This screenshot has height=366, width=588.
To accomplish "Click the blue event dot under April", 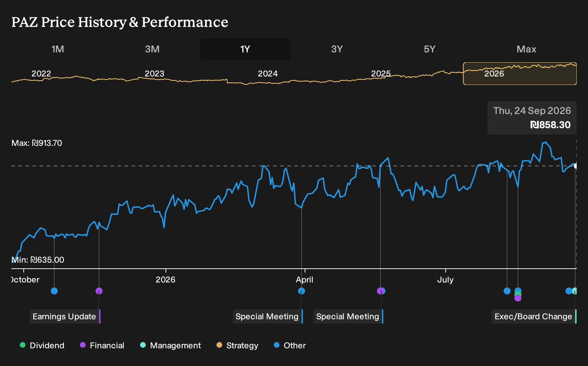I will [301, 291].
